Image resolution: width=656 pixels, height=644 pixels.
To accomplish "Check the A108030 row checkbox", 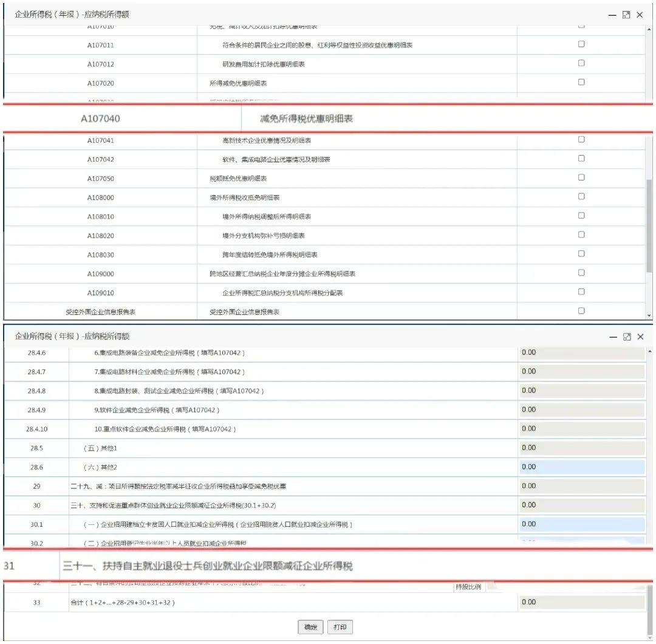I will coord(581,253).
